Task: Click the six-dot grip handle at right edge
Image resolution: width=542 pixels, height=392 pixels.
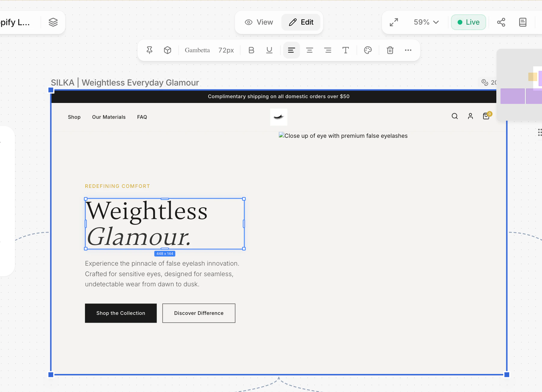Action: (540, 132)
